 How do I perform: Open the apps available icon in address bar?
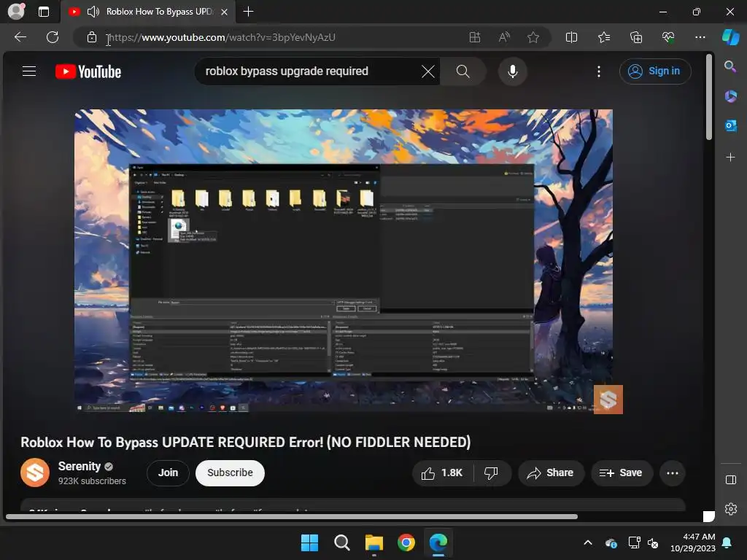coord(474,37)
